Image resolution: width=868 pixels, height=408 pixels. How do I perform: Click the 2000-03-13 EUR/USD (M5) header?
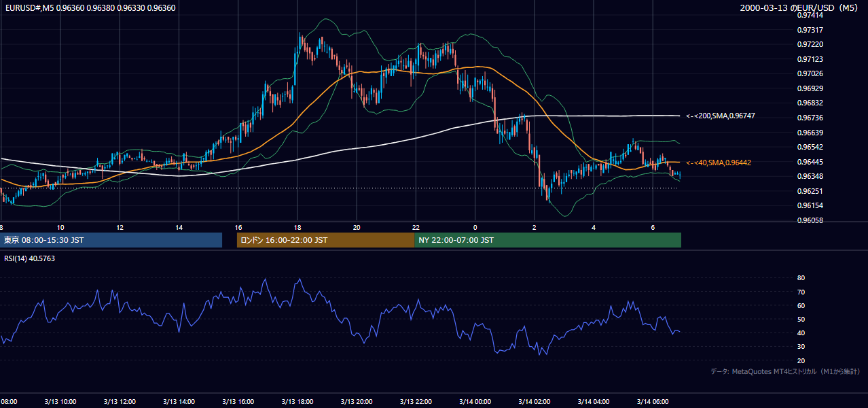(800, 7)
